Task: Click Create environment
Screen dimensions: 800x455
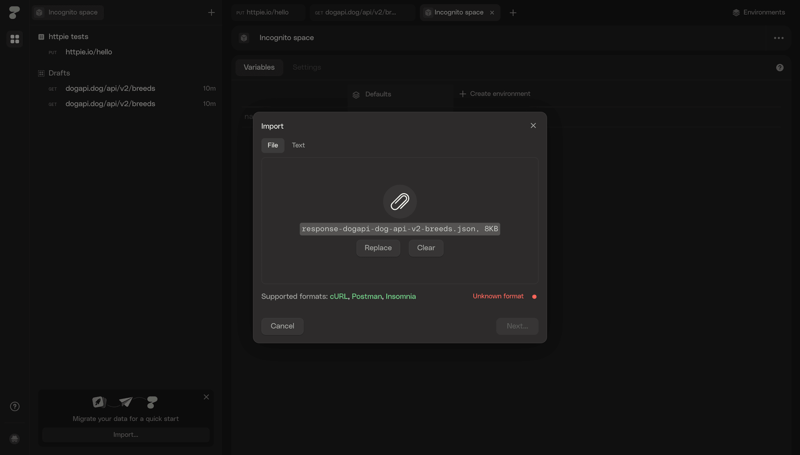Action: point(495,94)
